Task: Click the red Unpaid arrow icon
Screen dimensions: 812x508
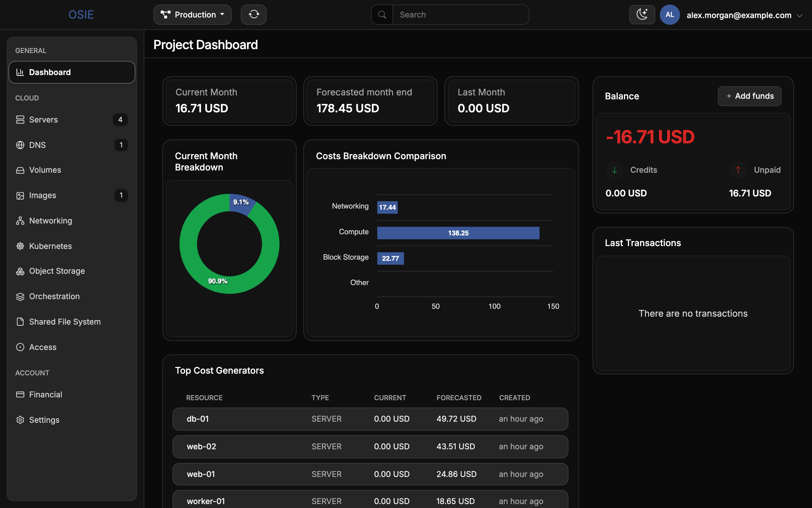Action: tap(738, 170)
